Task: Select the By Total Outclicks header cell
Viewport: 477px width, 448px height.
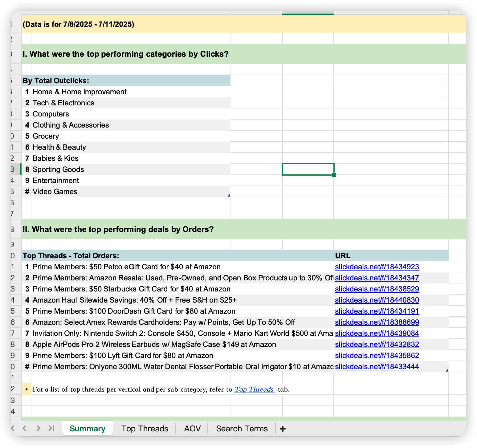Action: (126, 80)
